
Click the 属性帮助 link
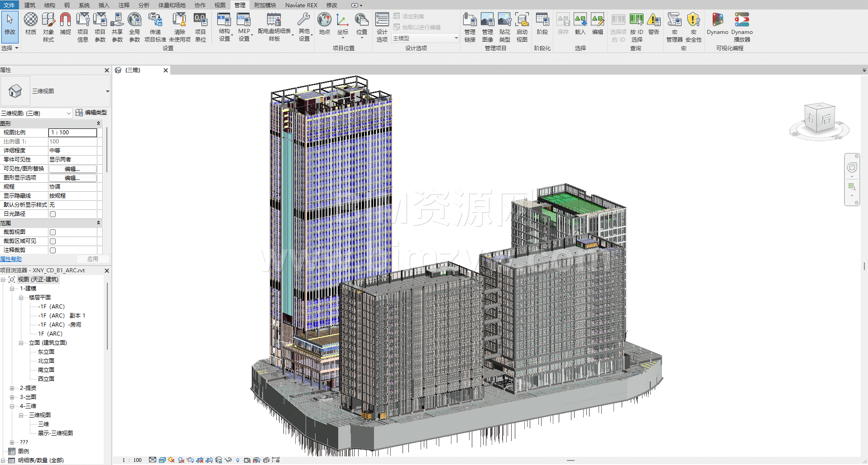(11, 259)
